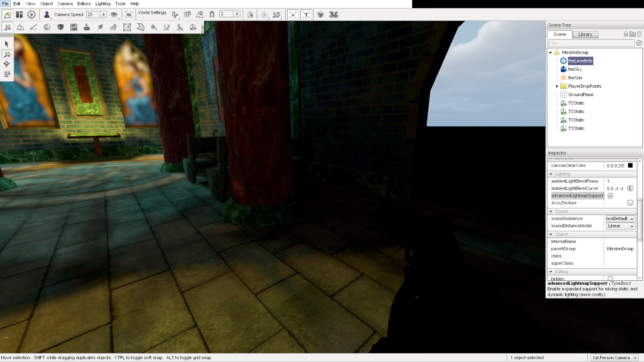644x362 pixels.
Task: Open the Datablock Editor DATA icon
Action: [74, 27]
